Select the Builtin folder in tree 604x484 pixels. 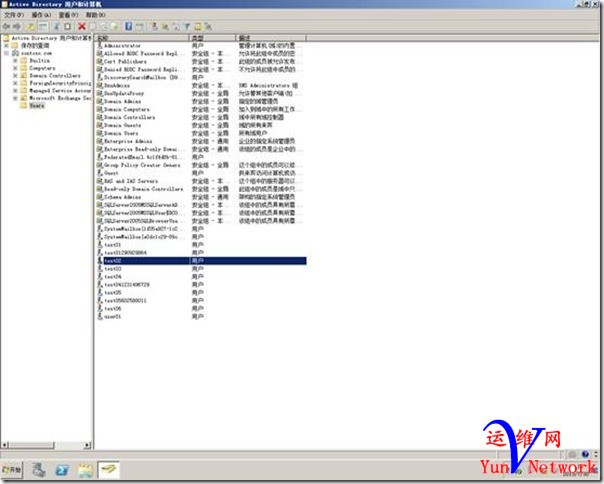39,60
